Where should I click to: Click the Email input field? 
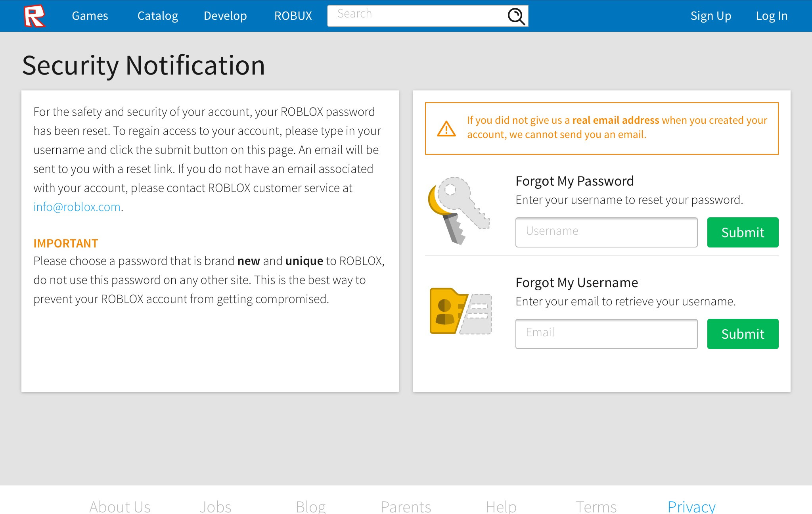tap(606, 334)
